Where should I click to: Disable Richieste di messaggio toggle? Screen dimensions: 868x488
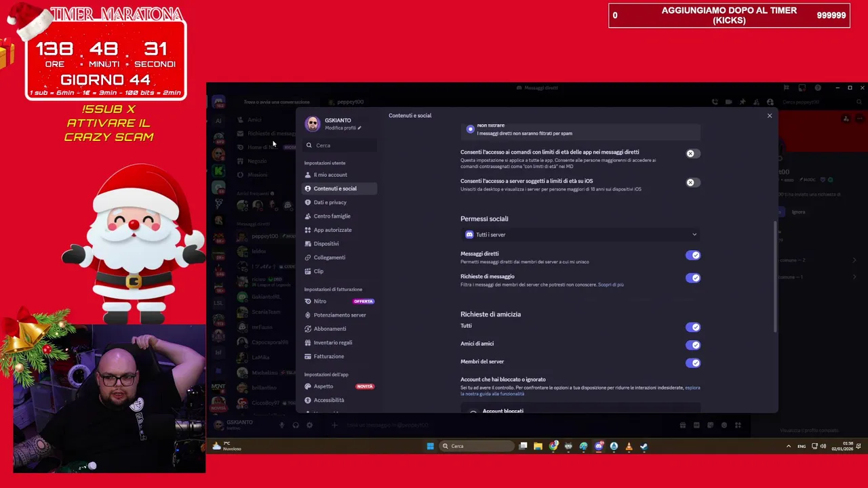point(692,278)
